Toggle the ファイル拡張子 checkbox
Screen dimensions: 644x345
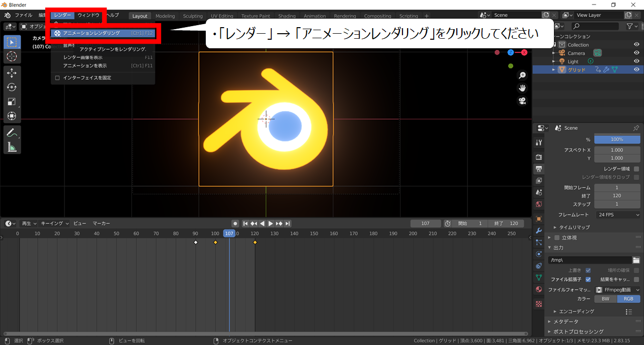click(x=588, y=279)
